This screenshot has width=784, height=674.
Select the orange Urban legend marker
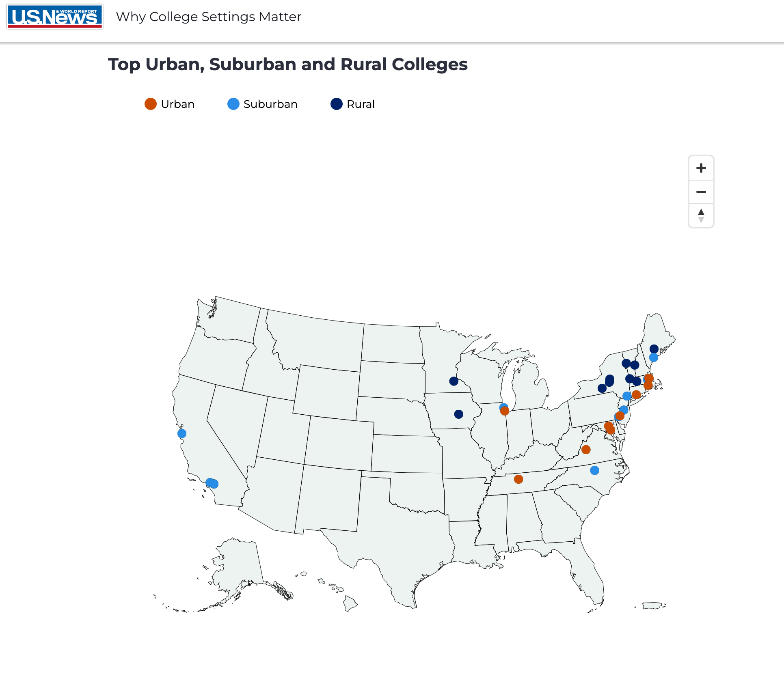coord(150,104)
